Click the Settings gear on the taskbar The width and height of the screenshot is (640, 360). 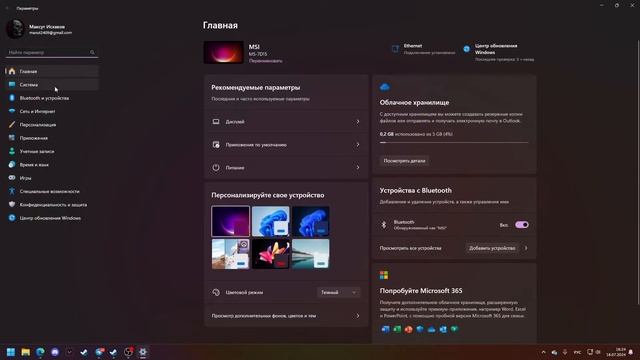(x=143, y=352)
